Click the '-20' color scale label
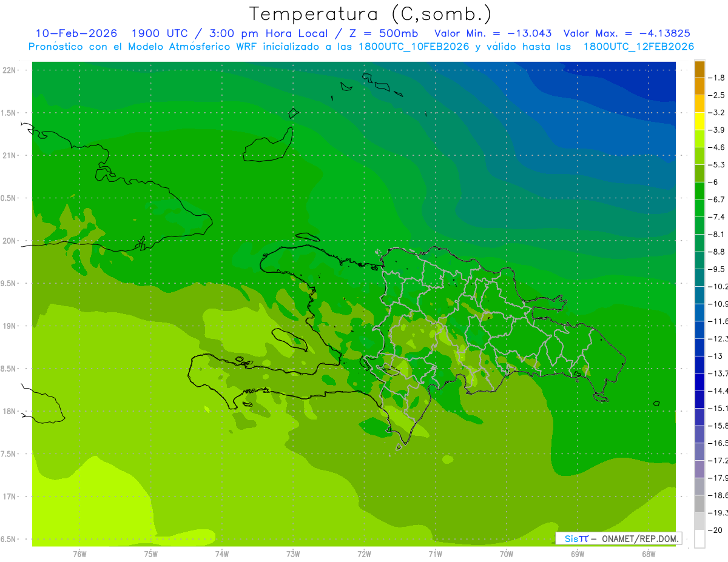 tap(716, 530)
